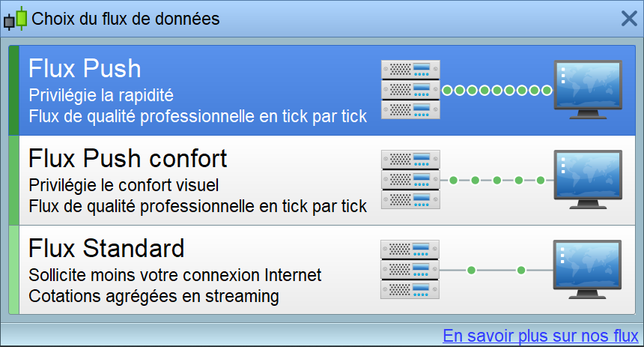Click 'Privilégie le confort visuel' description
644x347 pixels.
click(x=124, y=184)
